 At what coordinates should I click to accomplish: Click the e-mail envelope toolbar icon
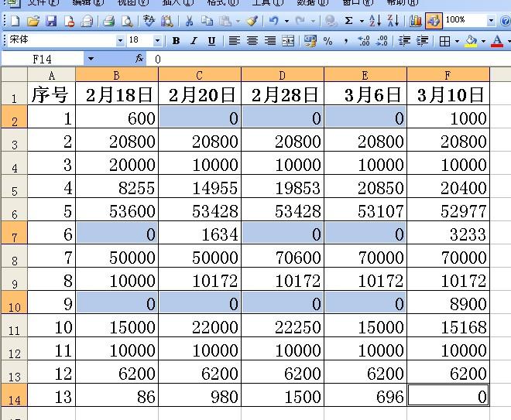pyautogui.click(x=87, y=21)
